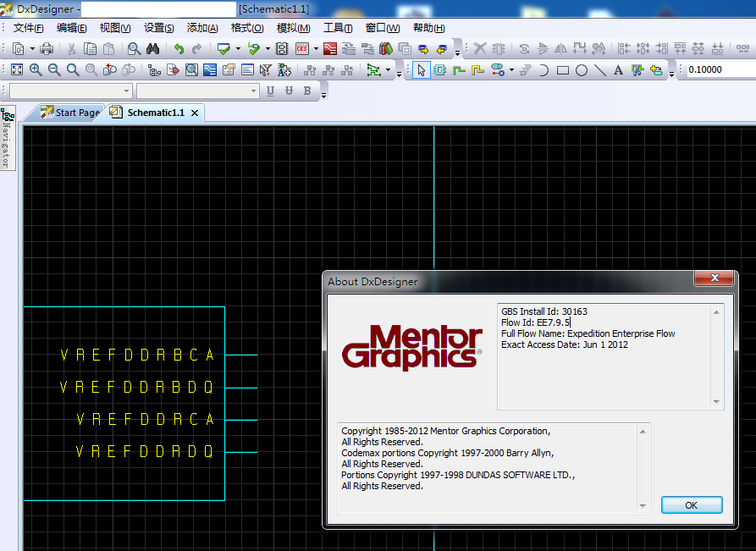The width and height of the screenshot is (756, 551).
Task: Open the CES constraint editor icon
Action: click(302, 49)
